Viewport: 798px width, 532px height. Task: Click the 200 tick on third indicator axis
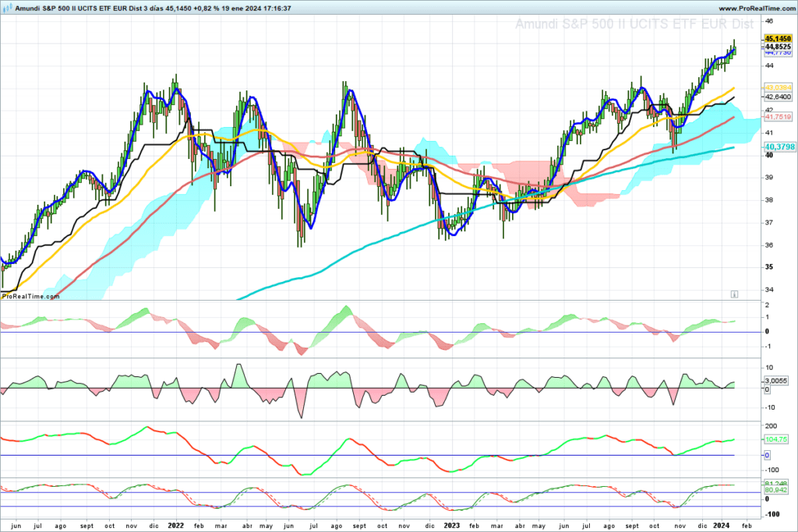pos(771,426)
